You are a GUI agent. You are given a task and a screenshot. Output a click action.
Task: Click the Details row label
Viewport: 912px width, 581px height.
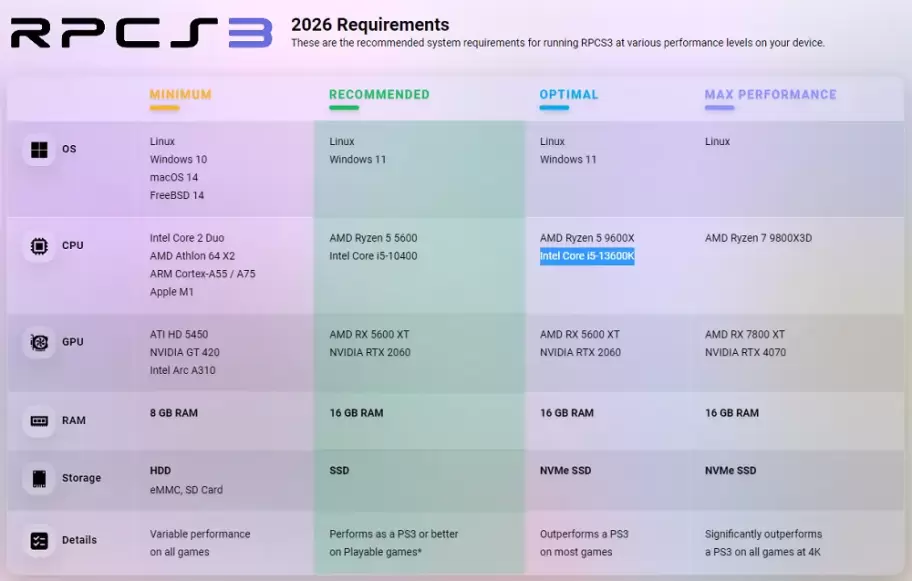pyautogui.click(x=79, y=540)
